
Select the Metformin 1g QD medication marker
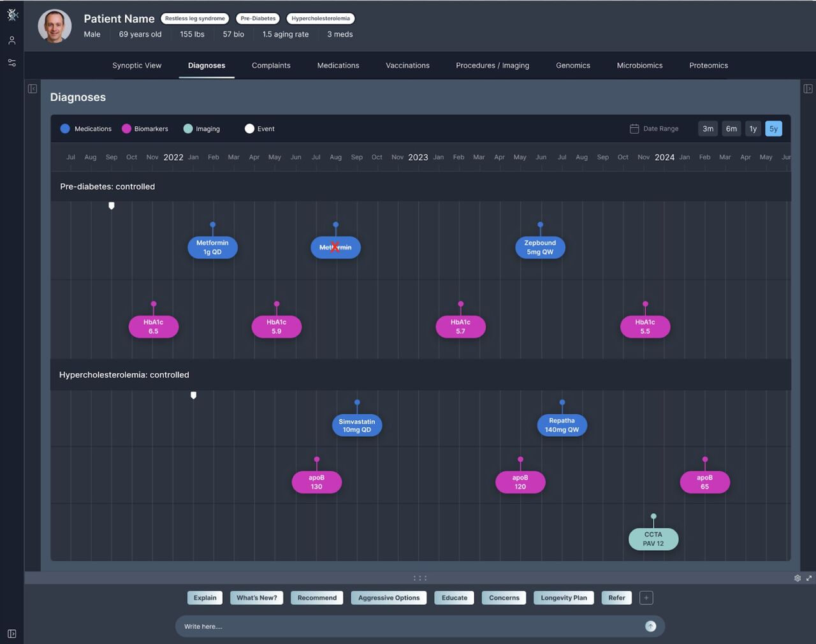pos(212,247)
